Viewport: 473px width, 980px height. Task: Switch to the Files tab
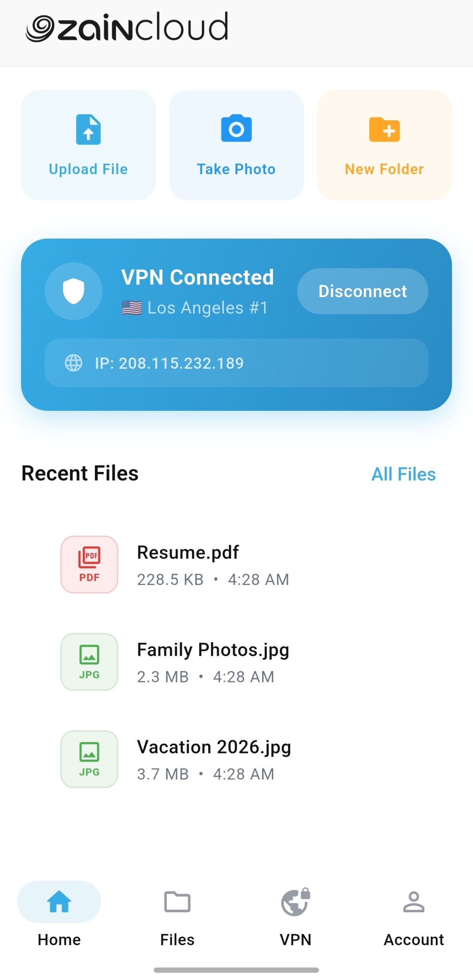point(177,917)
